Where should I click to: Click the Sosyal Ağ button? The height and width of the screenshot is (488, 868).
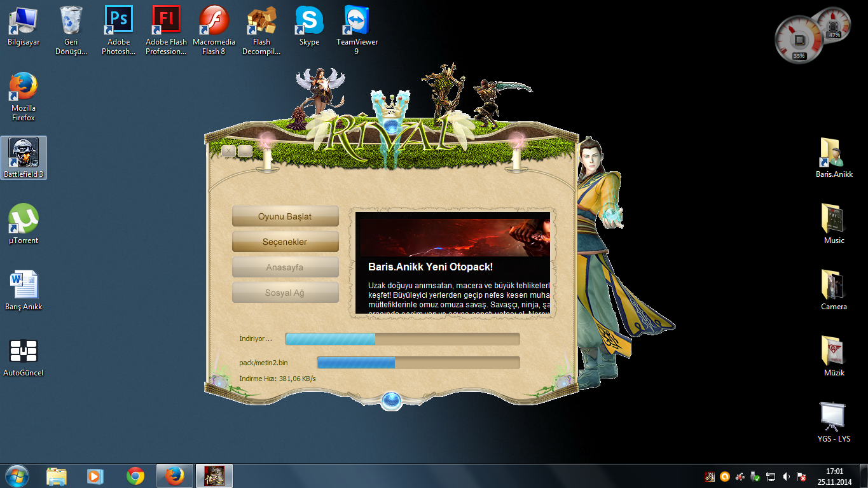[286, 293]
